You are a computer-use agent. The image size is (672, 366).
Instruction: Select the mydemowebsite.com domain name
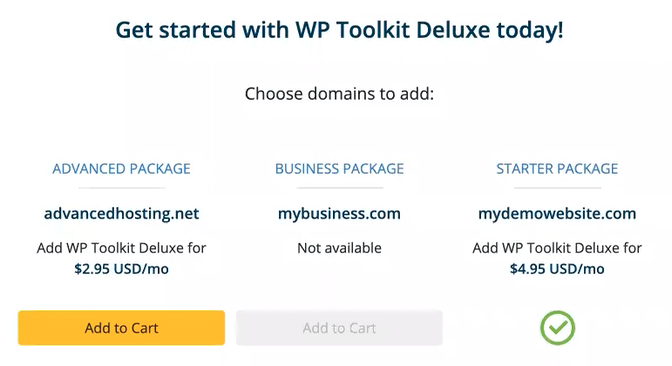click(x=557, y=213)
